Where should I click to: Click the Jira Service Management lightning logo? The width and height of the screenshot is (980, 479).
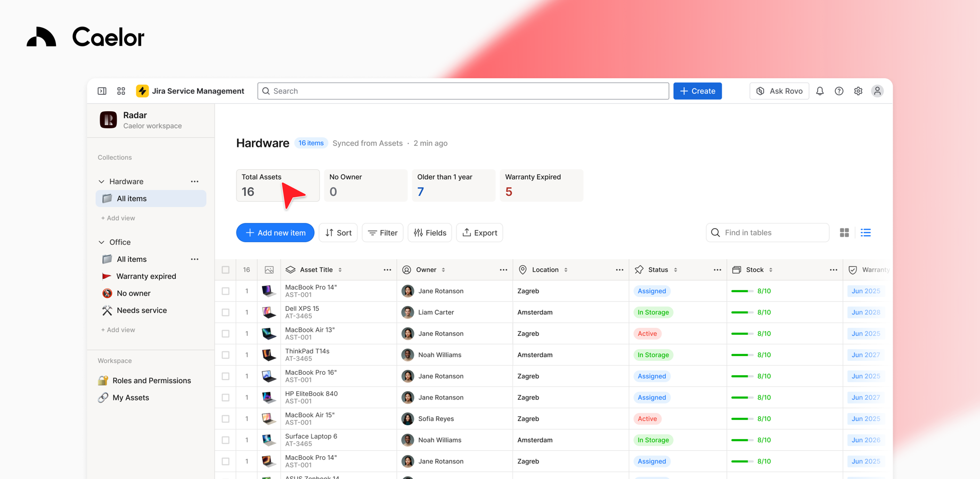tap(142, 91)
